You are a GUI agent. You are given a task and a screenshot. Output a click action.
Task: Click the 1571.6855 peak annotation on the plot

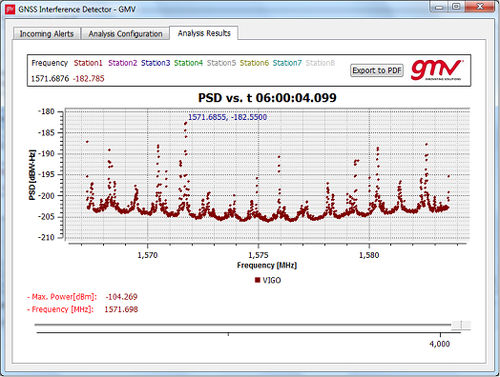(x=228, y=117)
